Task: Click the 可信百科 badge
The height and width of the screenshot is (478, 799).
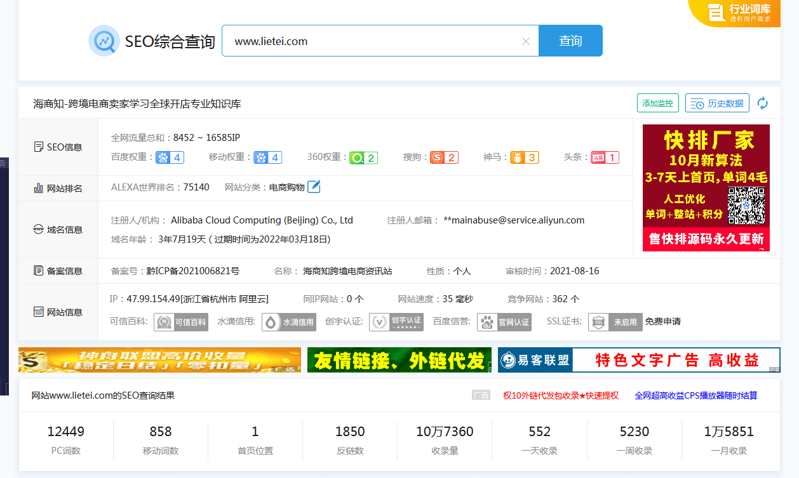Action: 181,322
